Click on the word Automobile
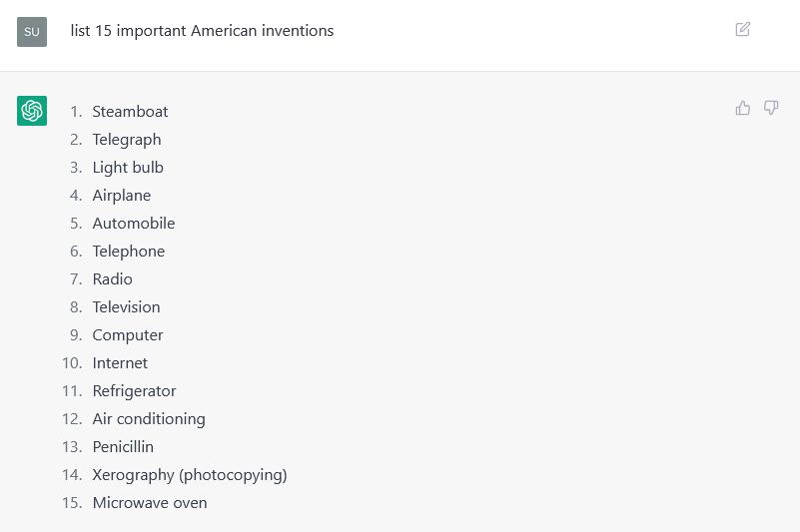This screenshot has width=800, height=532. [134, 223]
